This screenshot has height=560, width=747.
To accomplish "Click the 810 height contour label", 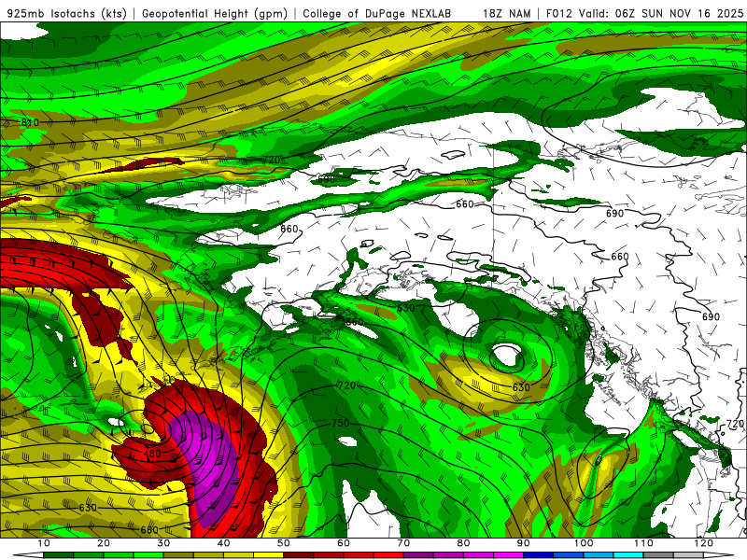I will tap(30, 122).
